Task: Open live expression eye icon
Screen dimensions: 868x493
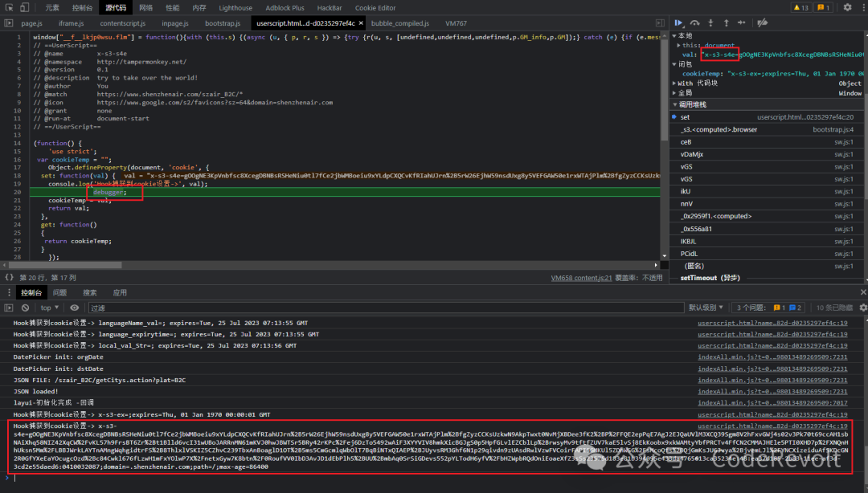Action: 74,308
